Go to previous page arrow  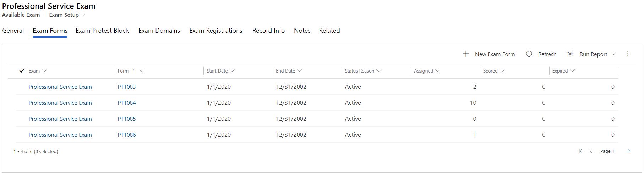[x=592, y=151]
